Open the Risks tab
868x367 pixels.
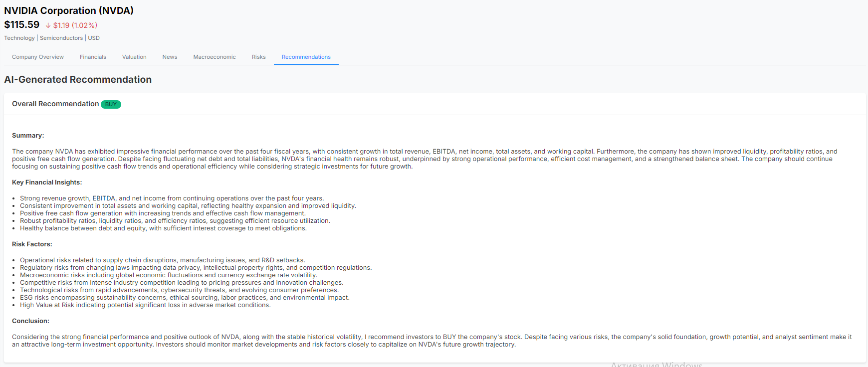[x=259, y=57]
